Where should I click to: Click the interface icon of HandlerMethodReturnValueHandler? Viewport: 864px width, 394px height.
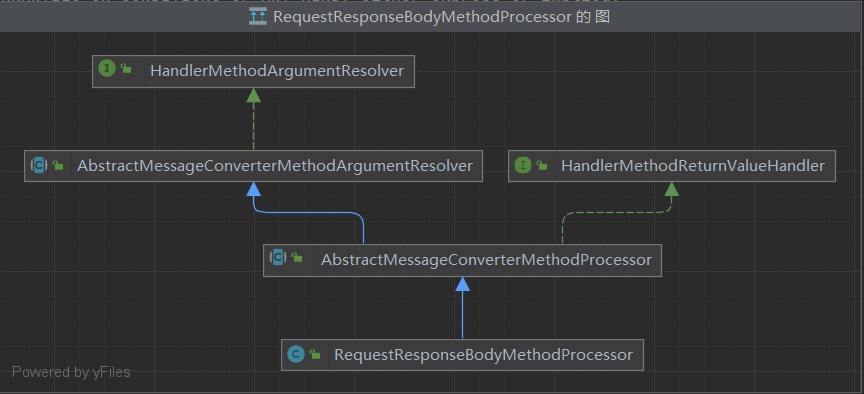coord(522,165)
